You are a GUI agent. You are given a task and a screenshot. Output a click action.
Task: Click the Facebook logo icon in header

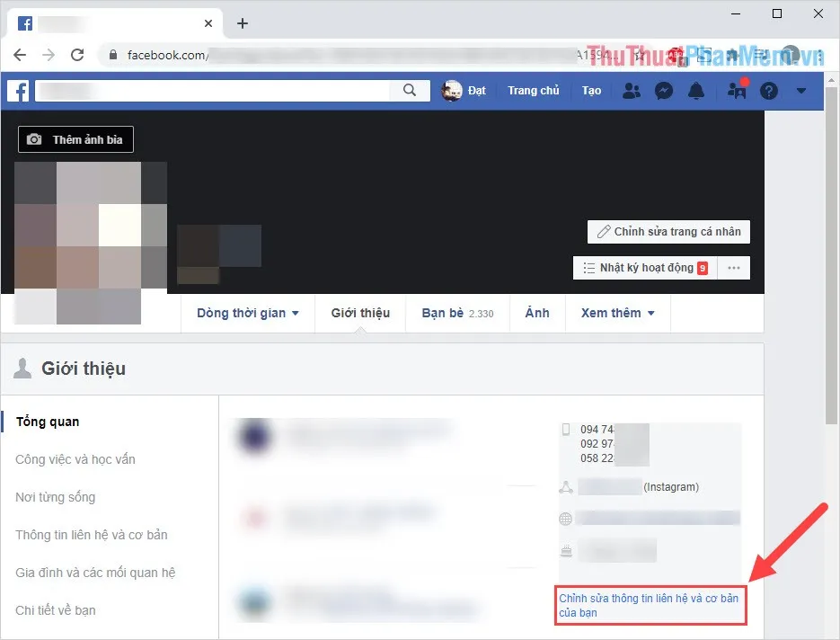coord(19,91)
